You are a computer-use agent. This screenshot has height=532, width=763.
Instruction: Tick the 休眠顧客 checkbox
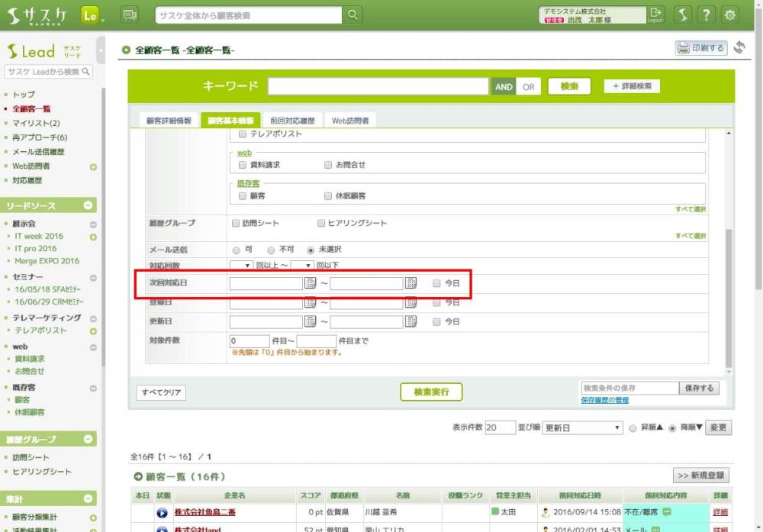[x=328, y=195]
